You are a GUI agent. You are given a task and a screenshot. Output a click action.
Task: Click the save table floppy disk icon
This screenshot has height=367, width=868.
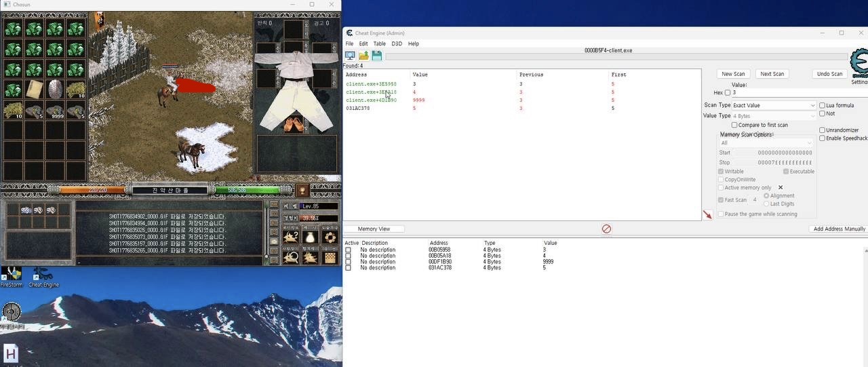coord(376,56)
